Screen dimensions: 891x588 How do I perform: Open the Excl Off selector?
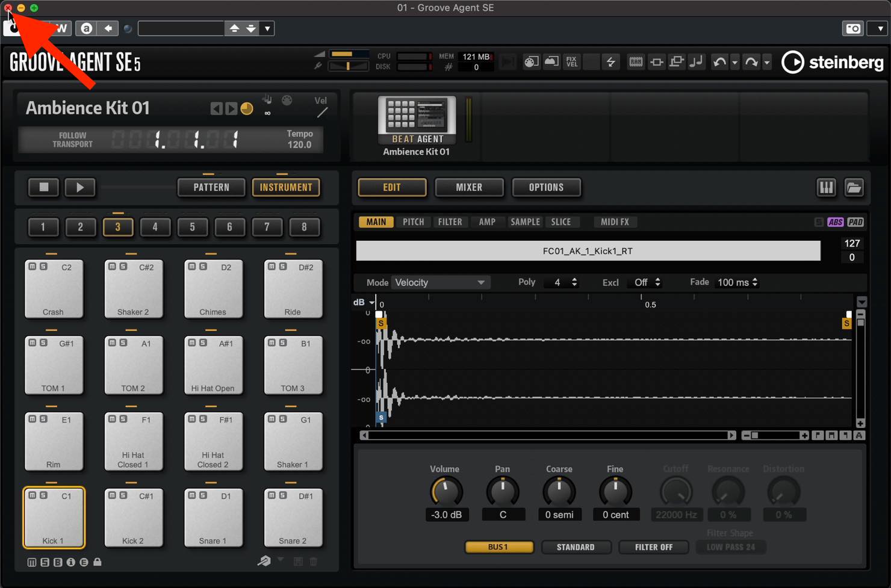[x=646, y=282]
